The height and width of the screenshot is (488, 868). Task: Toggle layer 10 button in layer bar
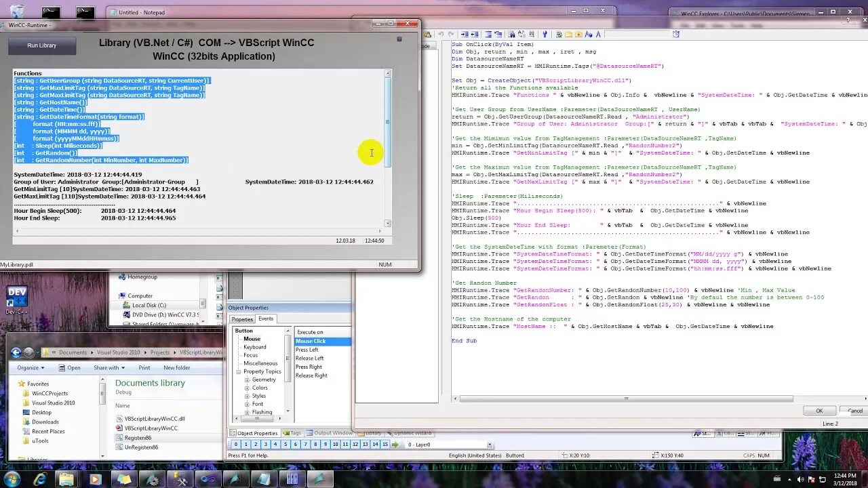click(x=335, y=445)
